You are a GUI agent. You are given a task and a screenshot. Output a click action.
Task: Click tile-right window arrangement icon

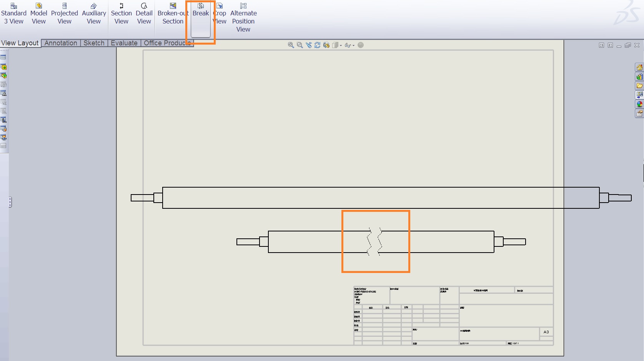pyautogui.click(x=610, y=45)
